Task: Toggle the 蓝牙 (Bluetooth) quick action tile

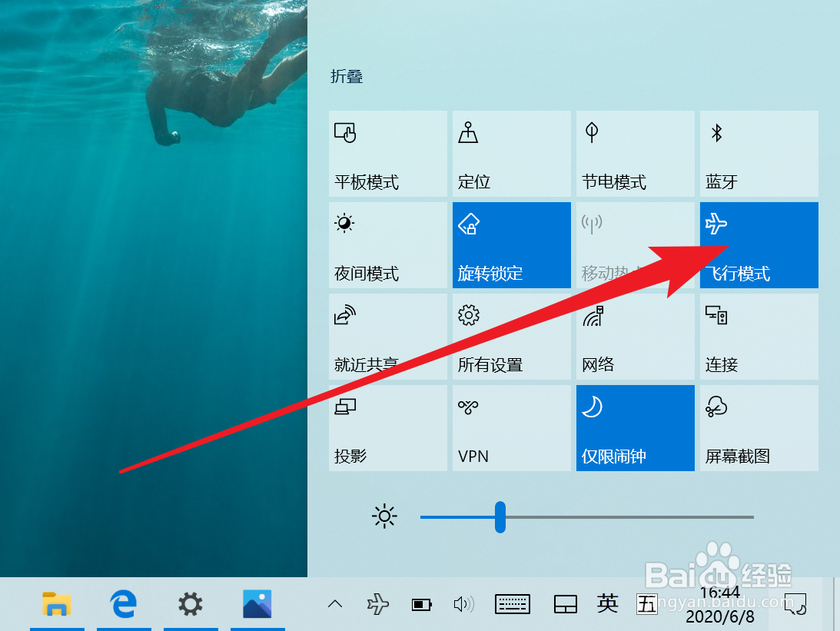Action: pos(759,154)
